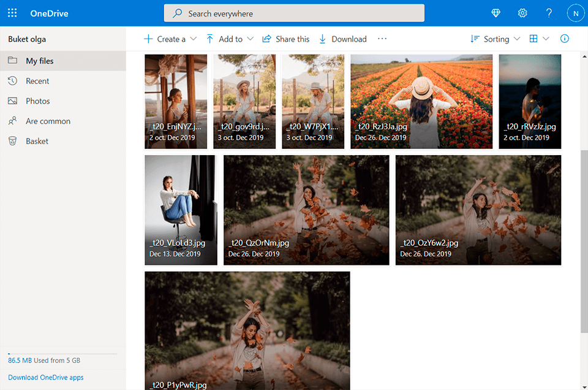Click the Share this button
The image size is (588, 390).
pos(286,39)
